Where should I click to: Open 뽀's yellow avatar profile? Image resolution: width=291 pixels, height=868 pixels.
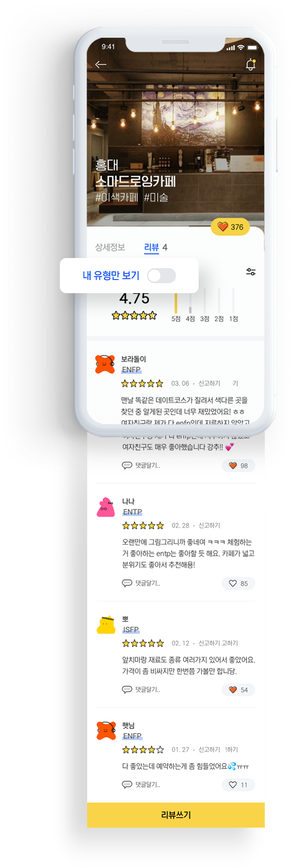[106, 625]
